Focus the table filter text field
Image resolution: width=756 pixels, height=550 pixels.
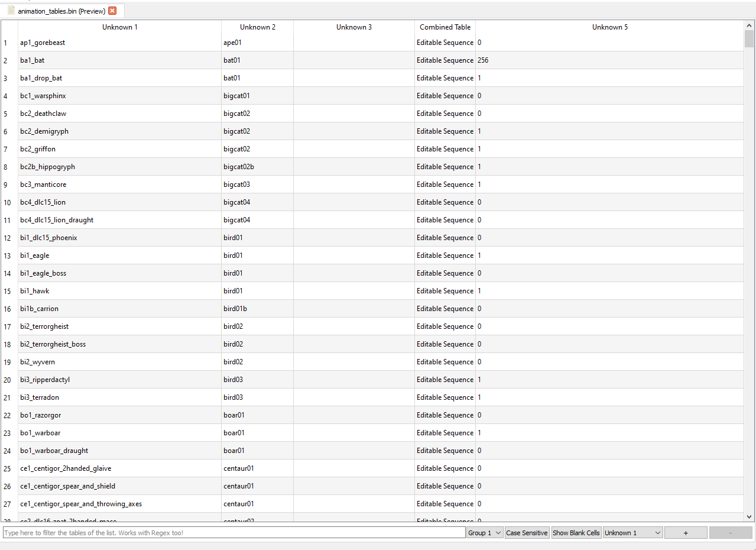click(x=234, y=533)
